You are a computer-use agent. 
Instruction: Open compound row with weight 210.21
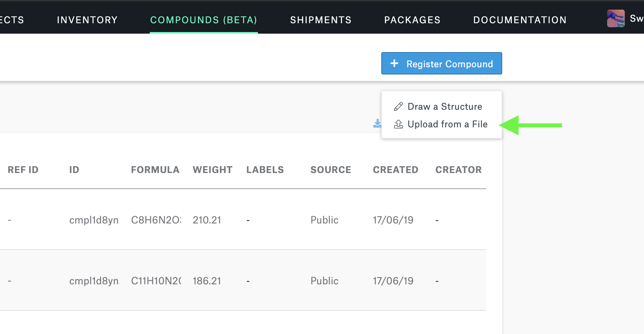tap(207, 220)
